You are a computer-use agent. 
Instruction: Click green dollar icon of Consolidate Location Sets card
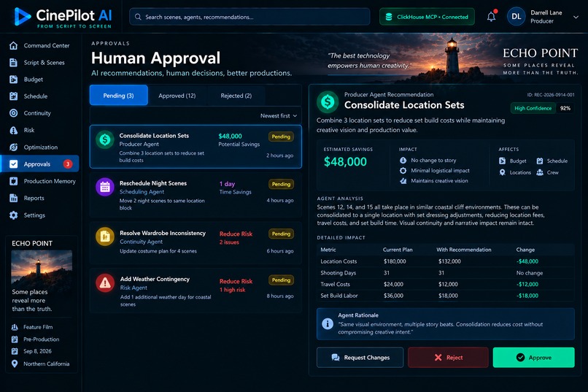(105, 139)
